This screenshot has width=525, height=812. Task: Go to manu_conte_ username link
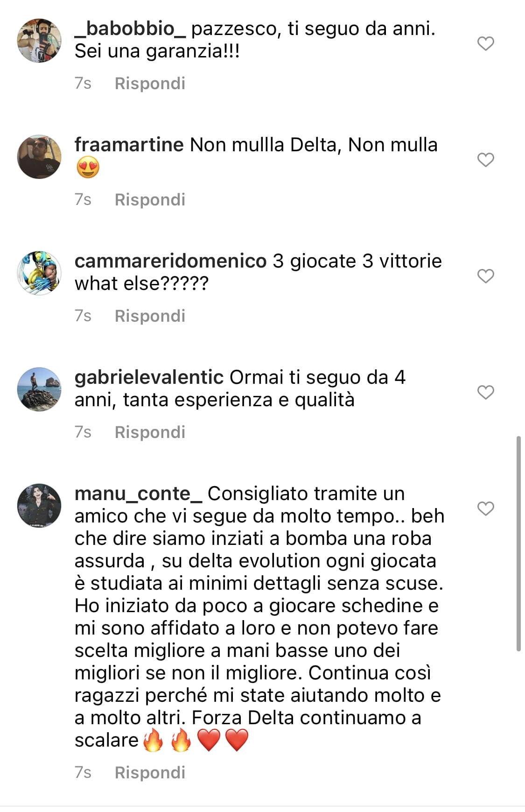point(138,494)
